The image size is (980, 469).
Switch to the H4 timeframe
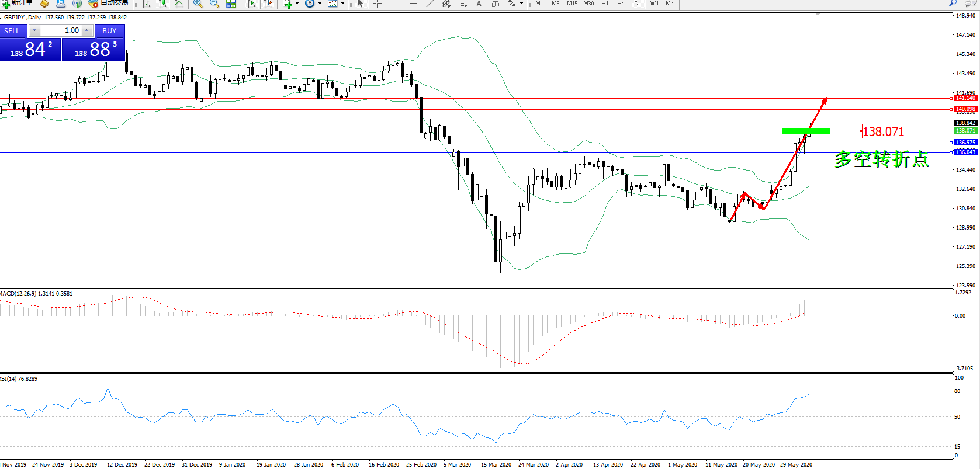(621, 4)
